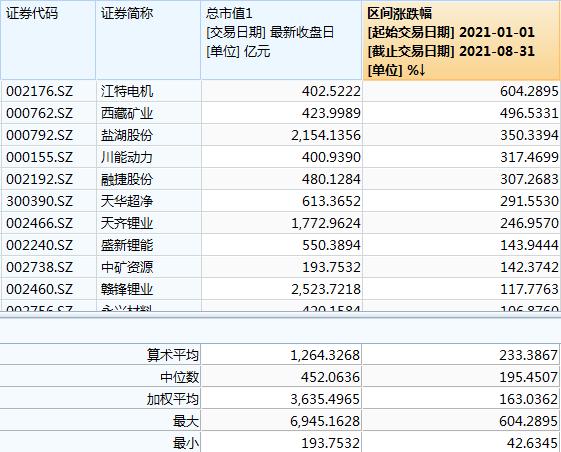
Task: Select stock code 002466.SZ
Action: pos(39,223)
